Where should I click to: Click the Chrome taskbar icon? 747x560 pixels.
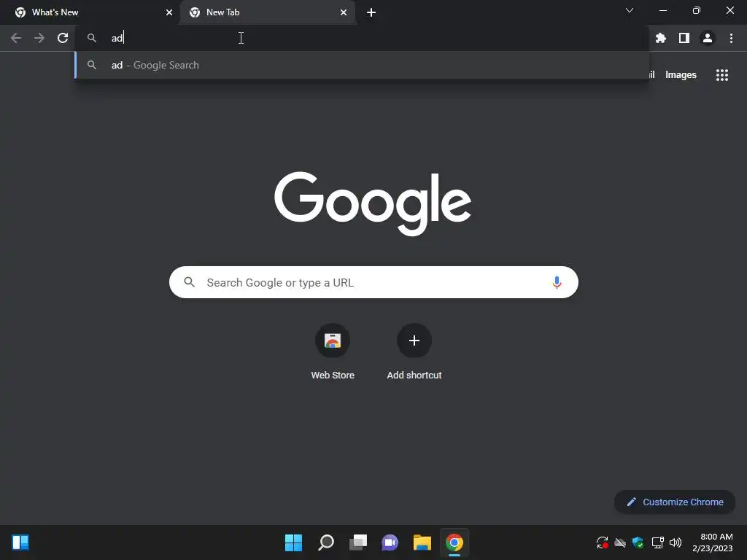point(454,542)
